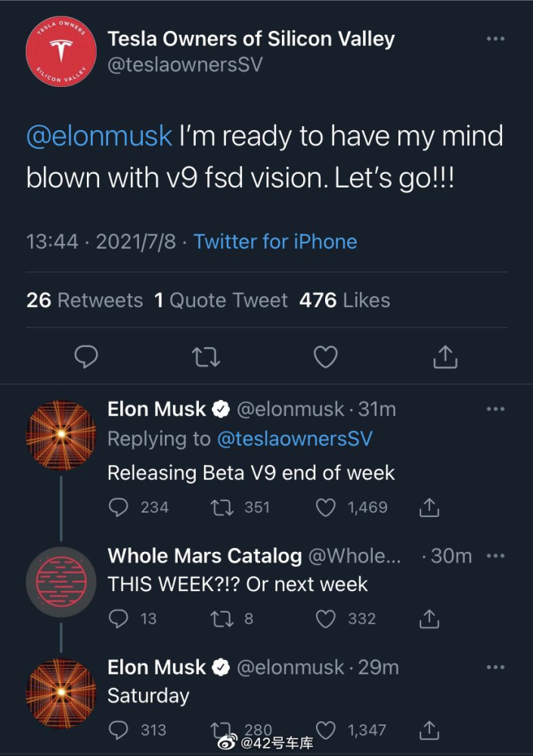Viewport: 533px width, 756px height.
Task: Reply to Elon's "Saturday" tweet
Action: pyautogui.click(x=119, y=730)
